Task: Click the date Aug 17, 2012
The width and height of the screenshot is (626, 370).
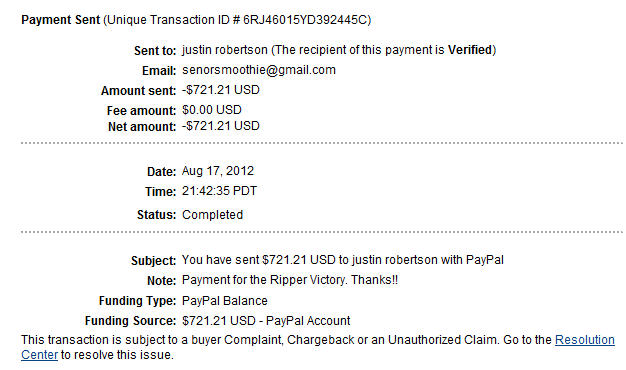Action: [218, 171]
